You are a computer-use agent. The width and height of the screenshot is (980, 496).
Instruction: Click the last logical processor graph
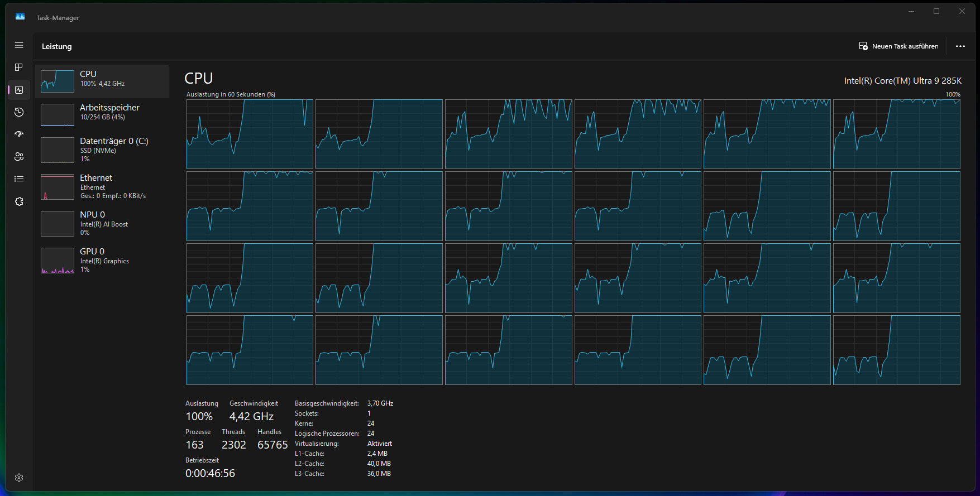coord(896,350)
